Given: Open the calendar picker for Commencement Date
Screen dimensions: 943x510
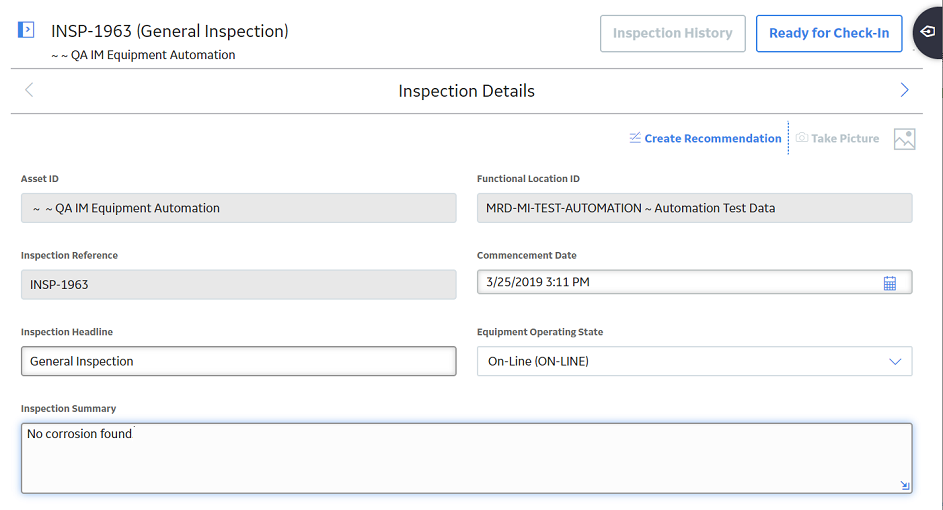Looking at the screenshot, I should (x=889, y=283).
